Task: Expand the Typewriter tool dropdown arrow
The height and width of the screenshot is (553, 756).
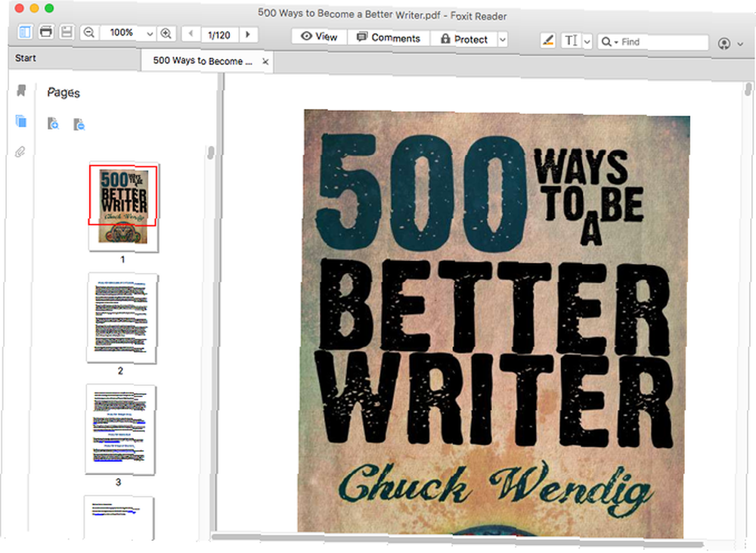Action: point(587,42)
